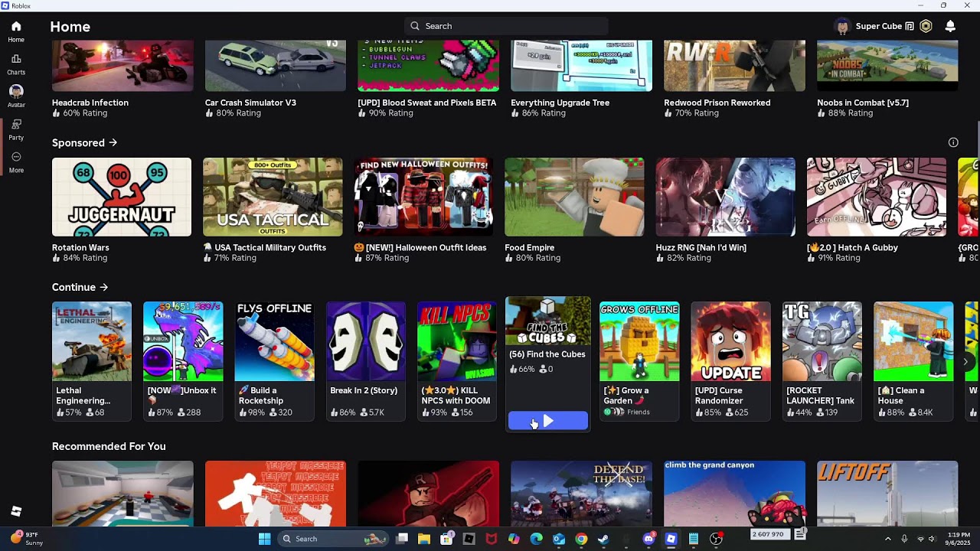Open Build a Rocketship game tile
Image resolution: width=980 pixels, height=551 pixels.
(x=274, y=361)
